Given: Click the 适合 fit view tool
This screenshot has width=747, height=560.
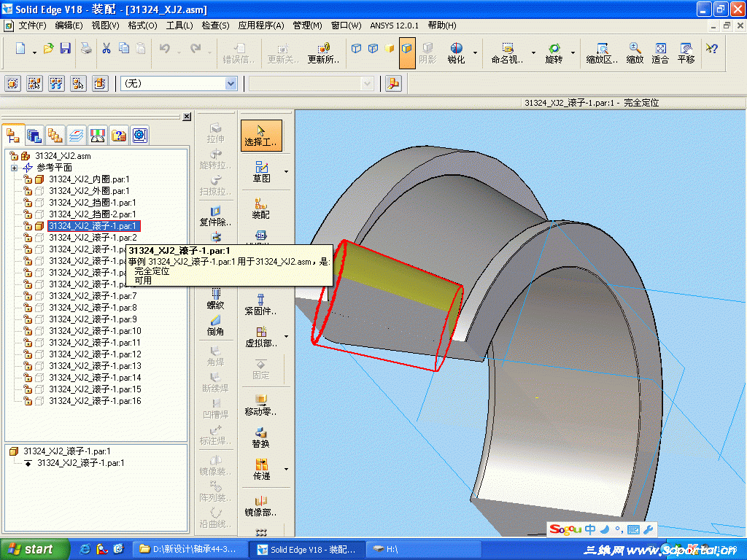Looking at the screenshot, I should [x=660, y=53].
